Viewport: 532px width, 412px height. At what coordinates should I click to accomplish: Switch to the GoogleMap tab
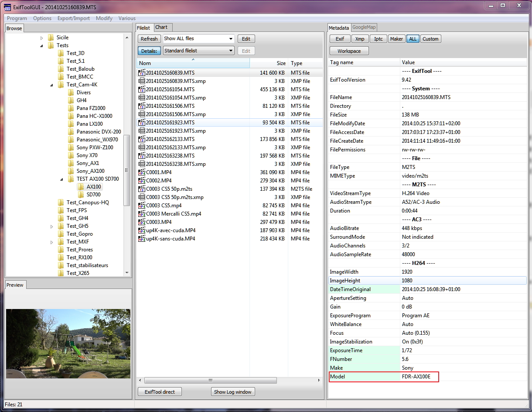364,27
